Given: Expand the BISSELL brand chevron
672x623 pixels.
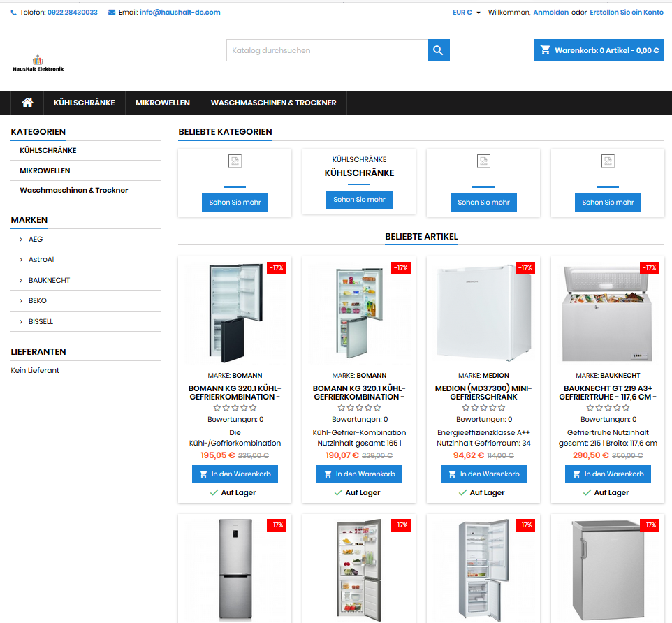Looking at the screenshot, I should pos(20,321).
